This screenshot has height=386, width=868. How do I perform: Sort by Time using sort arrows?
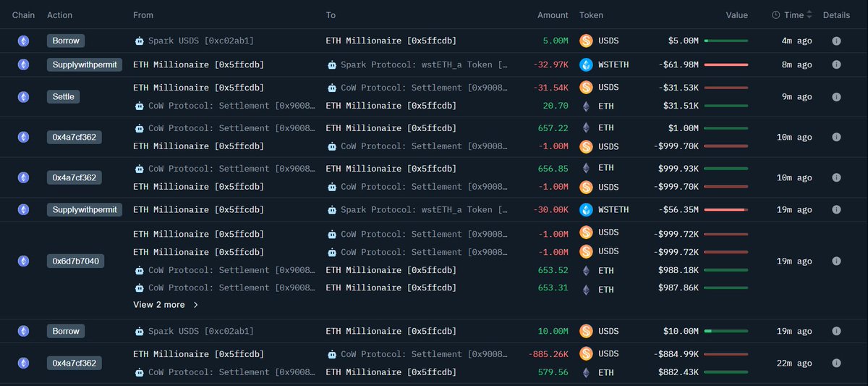[809, 14]
